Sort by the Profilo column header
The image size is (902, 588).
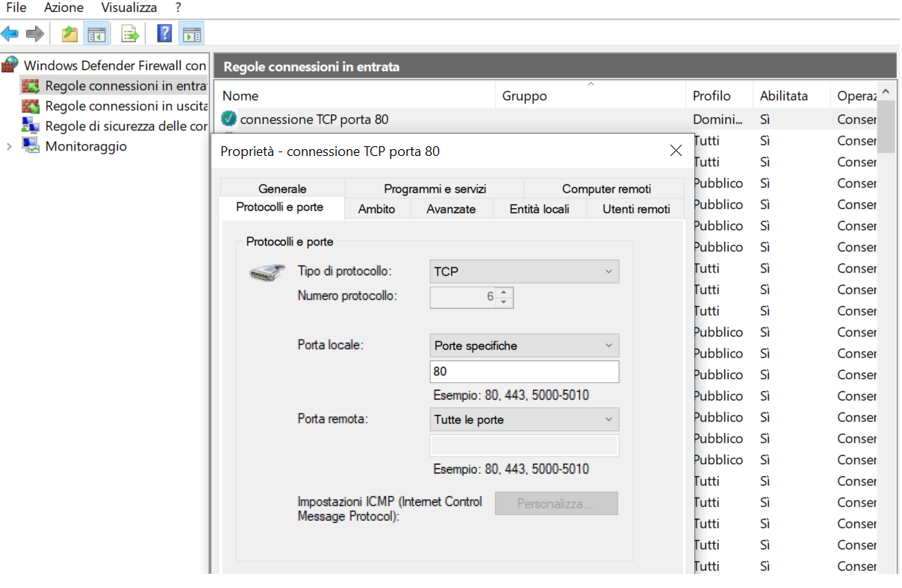click(x=720, y=96)
